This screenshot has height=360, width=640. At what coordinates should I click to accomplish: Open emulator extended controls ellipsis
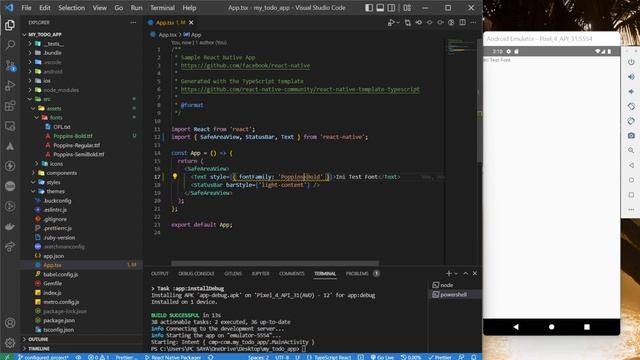point(631,209)
